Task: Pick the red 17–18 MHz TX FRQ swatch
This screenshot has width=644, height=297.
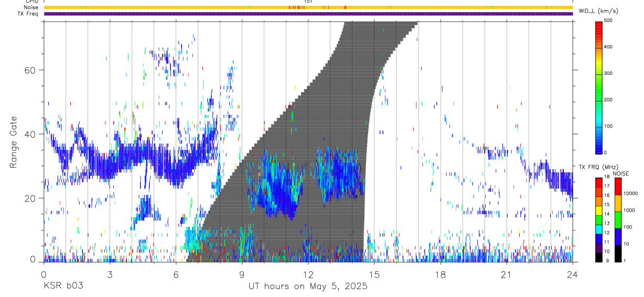Action: (599, 183)
